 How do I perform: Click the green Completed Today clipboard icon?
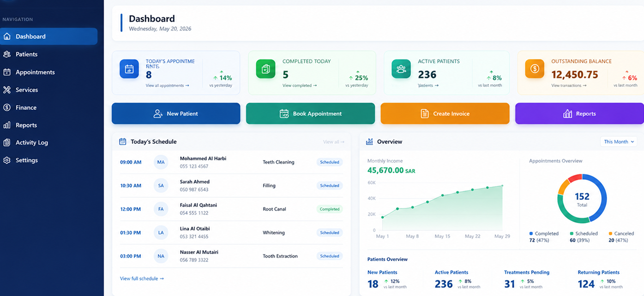point(265,69)
